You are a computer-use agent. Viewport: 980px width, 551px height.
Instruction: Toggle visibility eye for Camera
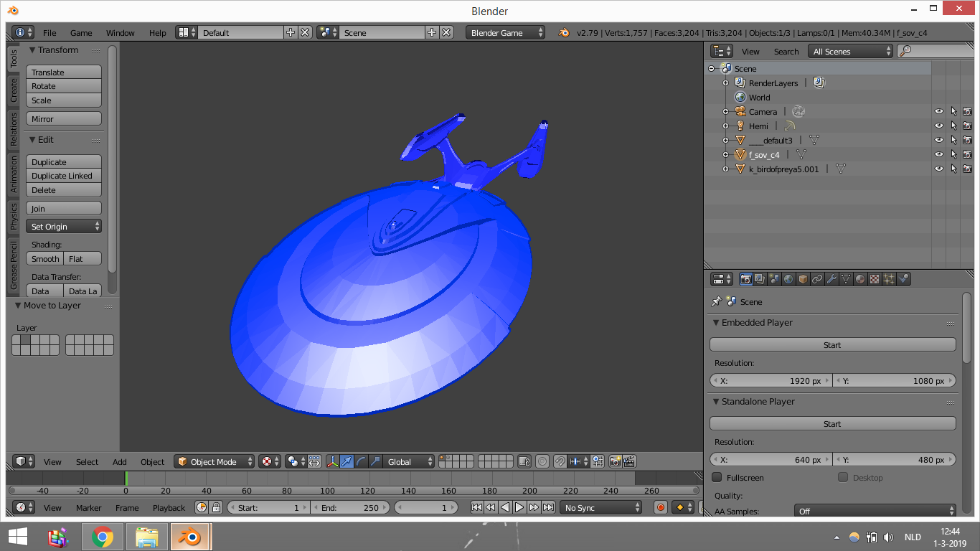tap(938, 111)
